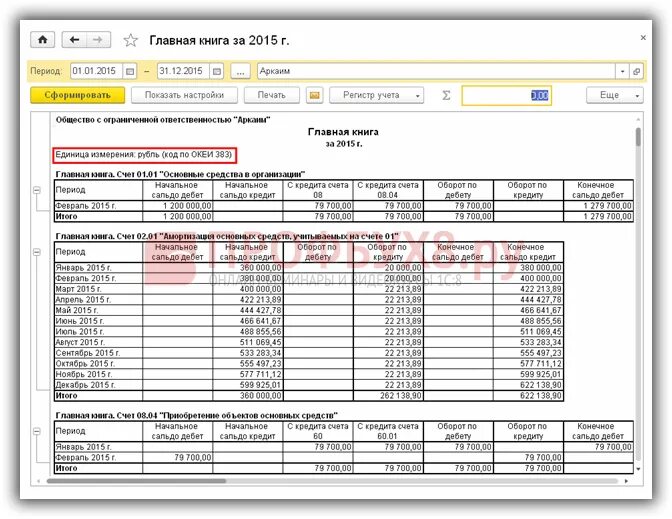Click the sum sigma icon

[x=446, y=95]
